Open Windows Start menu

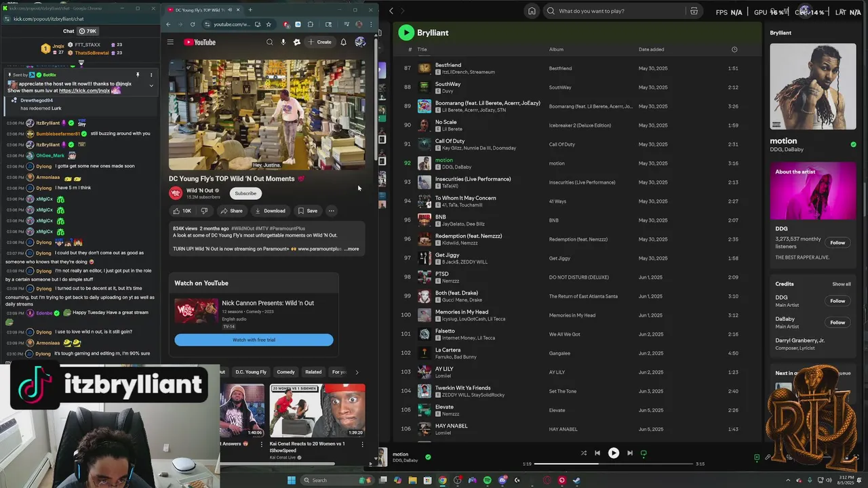click(292, 481)
